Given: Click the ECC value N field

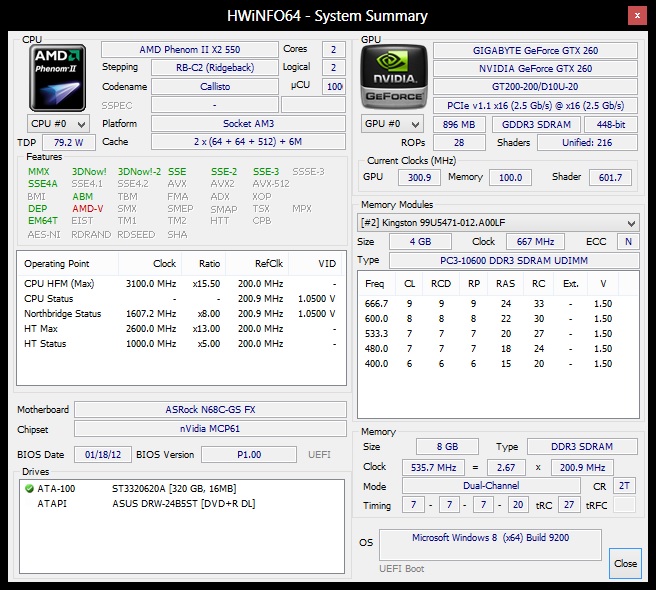Looking at the screenshot, I should pyautogui.click(x=628, y=241).
